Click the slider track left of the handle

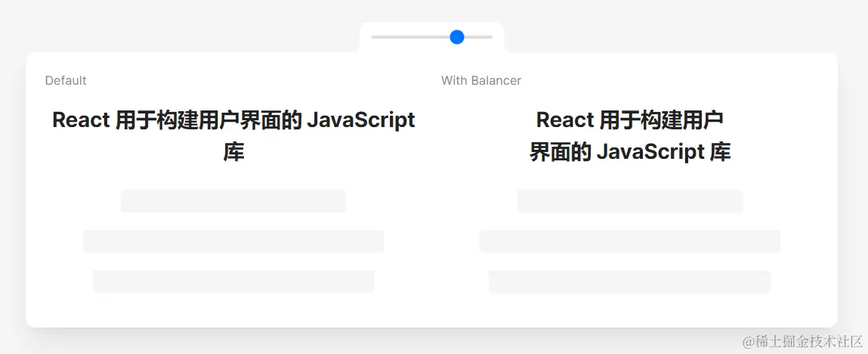point(410,37)
